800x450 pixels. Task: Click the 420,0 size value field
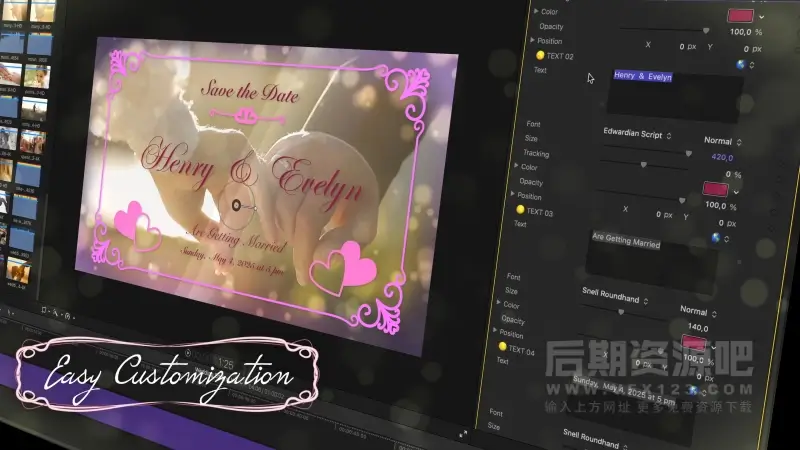(722, 157)
